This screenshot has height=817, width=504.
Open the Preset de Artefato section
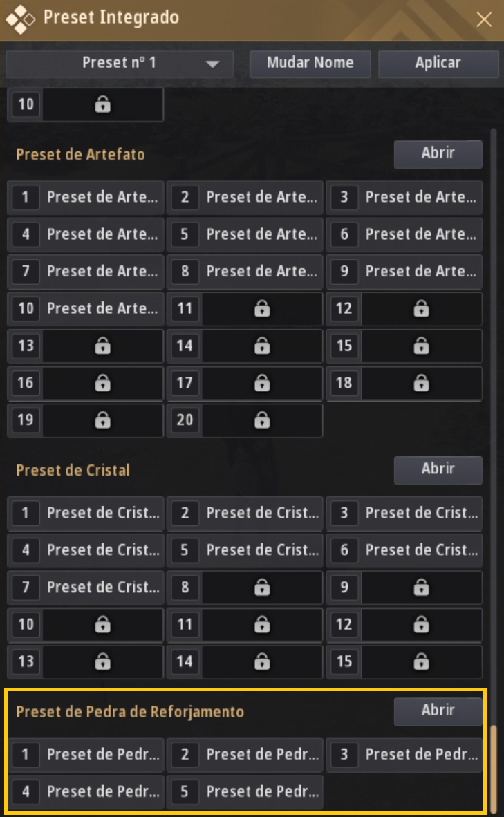pyautogui.click(x=438, y=154)
